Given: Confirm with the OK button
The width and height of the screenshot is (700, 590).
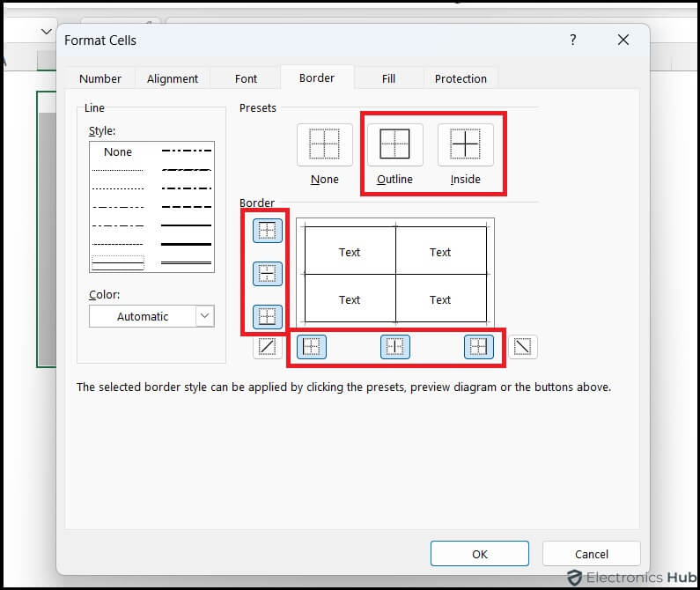Looking at the screenshot, I should [x=480, y=554].
